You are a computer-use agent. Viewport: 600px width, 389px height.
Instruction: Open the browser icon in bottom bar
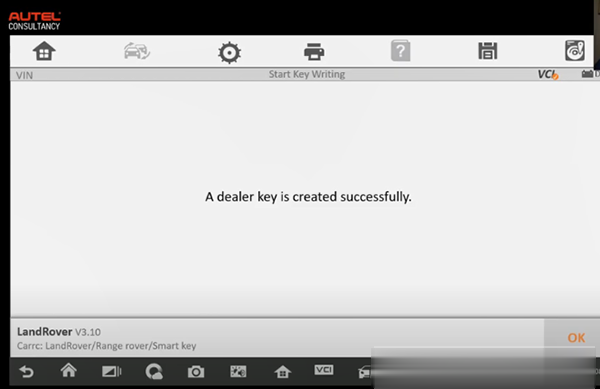click(x=154, y=371)
